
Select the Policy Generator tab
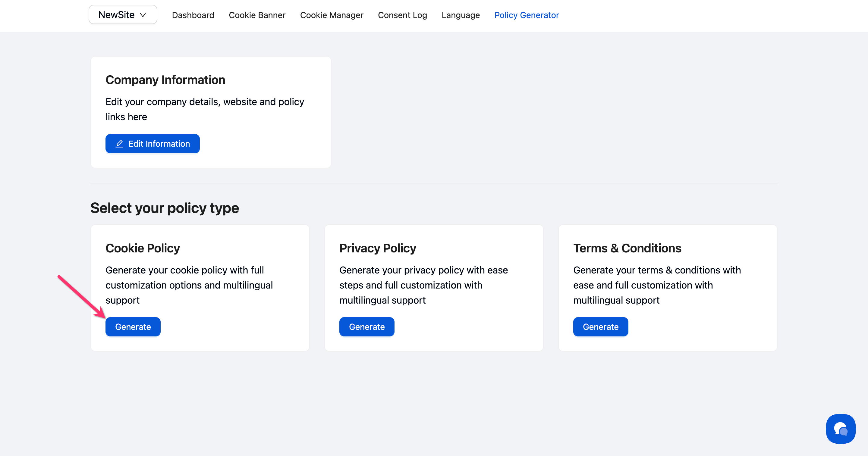tap(526, 15)
